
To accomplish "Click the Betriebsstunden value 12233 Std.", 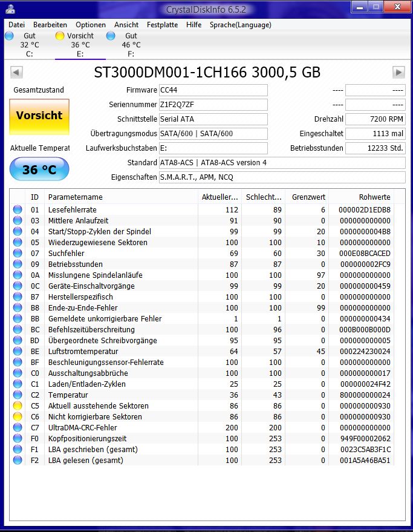I will pyautogui.click(x=376, y=148).
